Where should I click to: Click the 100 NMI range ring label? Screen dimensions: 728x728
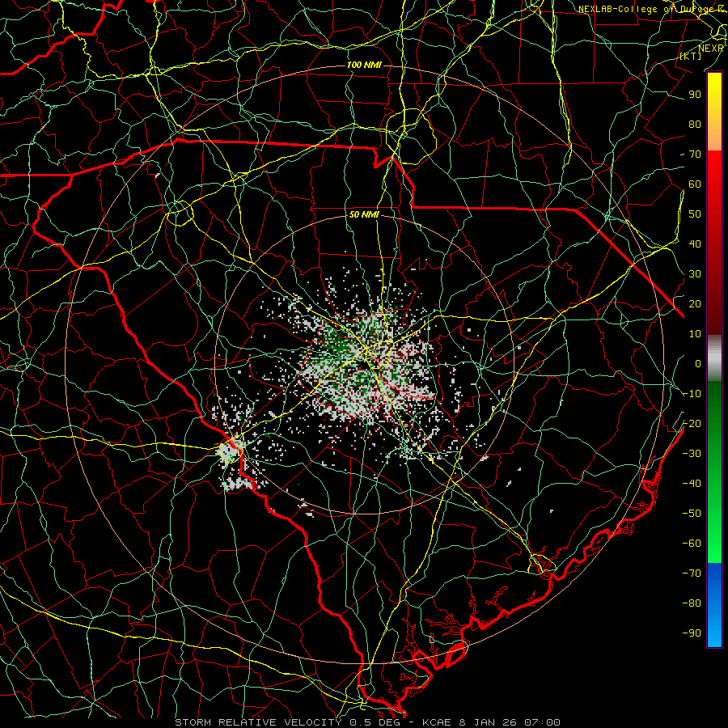[364, 65]
